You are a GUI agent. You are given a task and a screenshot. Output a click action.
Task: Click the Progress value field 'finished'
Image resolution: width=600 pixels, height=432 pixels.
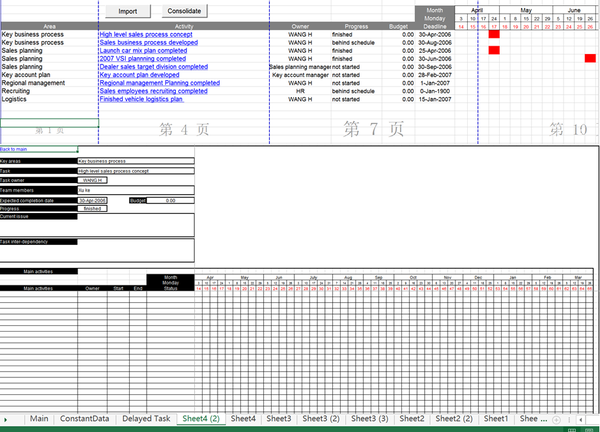tap(92, 209)
